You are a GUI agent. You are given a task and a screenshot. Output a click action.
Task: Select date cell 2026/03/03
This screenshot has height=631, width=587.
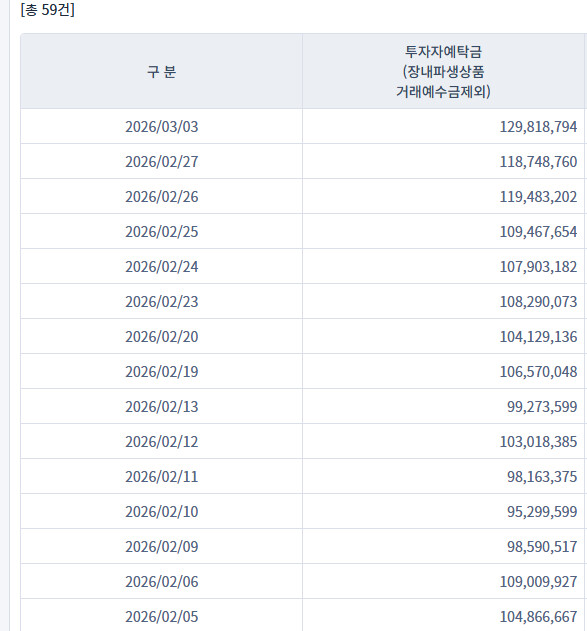[x=161, y=127]
